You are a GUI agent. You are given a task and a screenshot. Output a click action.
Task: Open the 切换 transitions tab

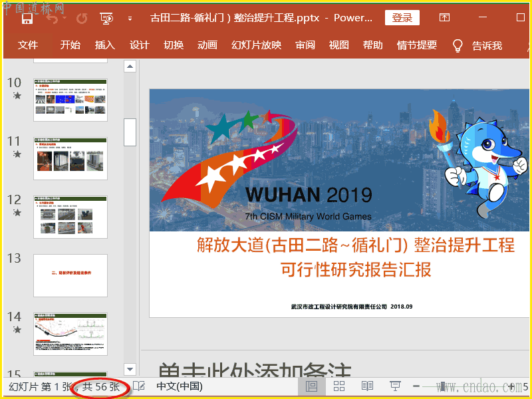point(174,45)
